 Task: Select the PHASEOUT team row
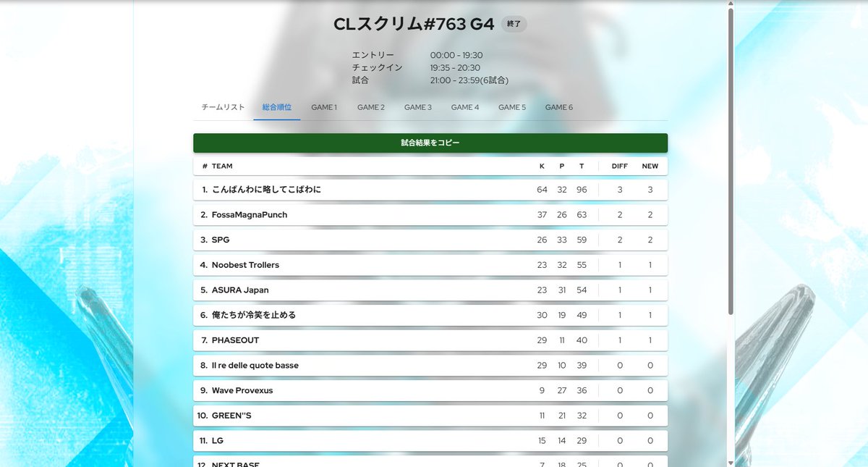[430, 340]
